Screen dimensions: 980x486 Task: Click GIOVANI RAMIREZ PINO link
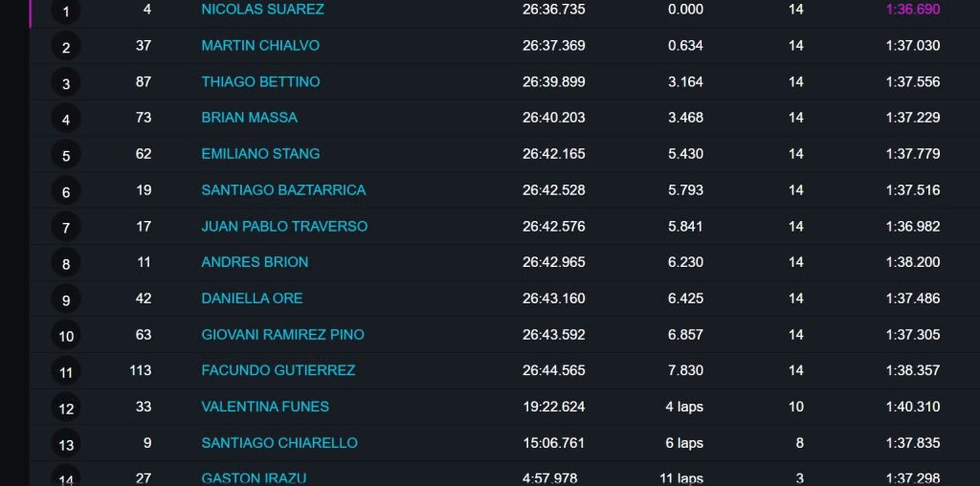[x=282, y=334]
